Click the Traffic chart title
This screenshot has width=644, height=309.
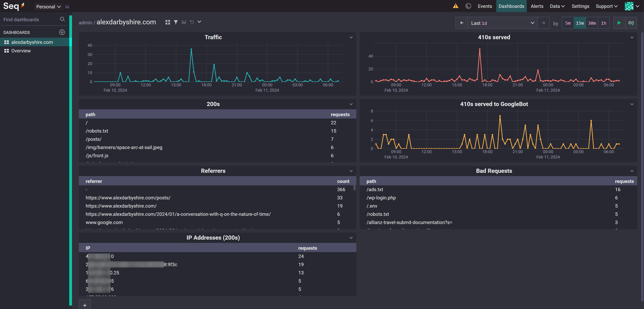click(x=213, y=37)
